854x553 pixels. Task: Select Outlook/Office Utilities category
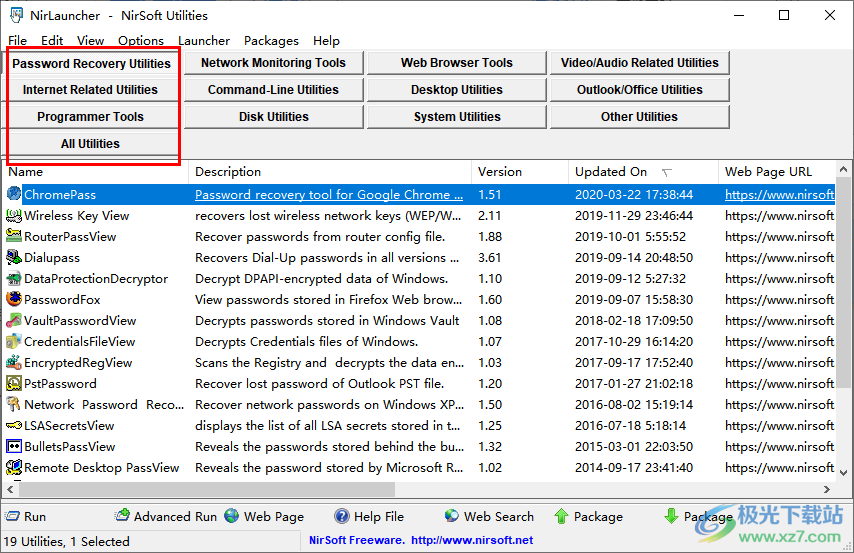pos(639,89)
